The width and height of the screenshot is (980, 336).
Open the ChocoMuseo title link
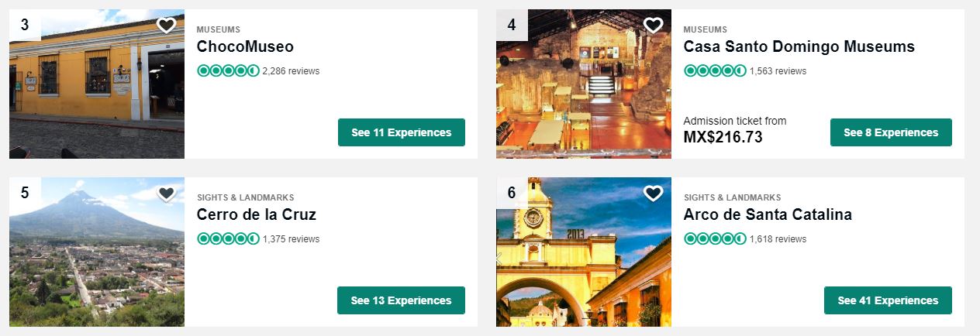coord(245,46)
